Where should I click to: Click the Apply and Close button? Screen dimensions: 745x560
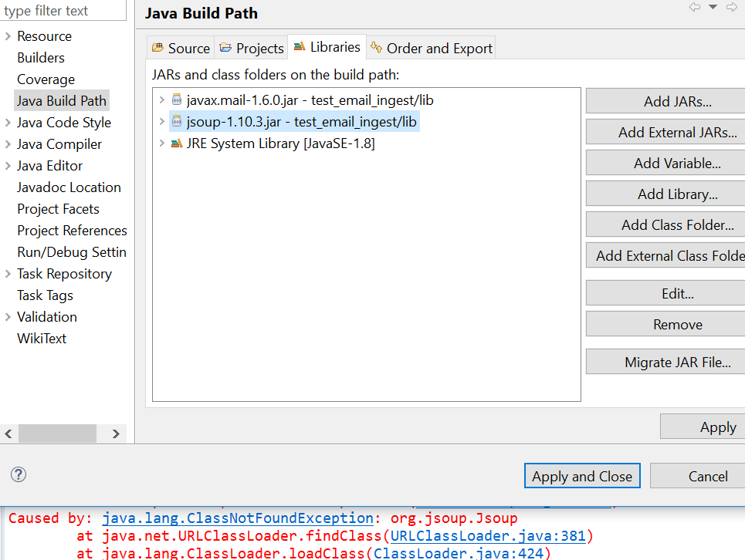coord(582,475)
